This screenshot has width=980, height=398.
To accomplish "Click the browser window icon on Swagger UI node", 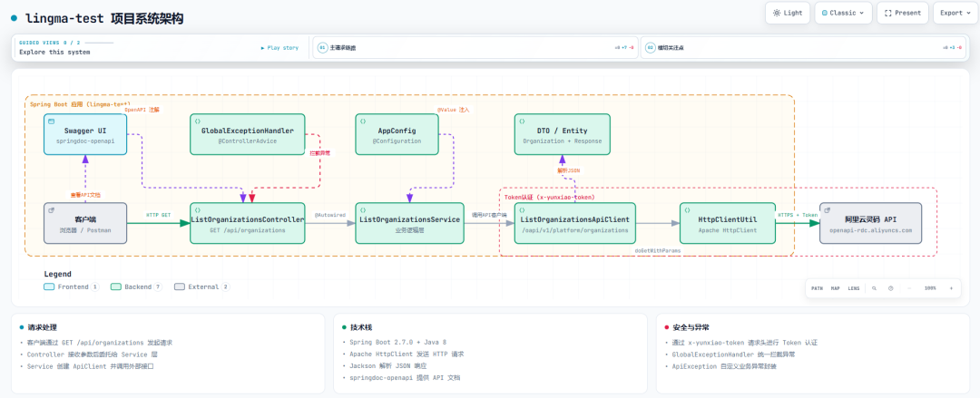I will pos(52,121).
